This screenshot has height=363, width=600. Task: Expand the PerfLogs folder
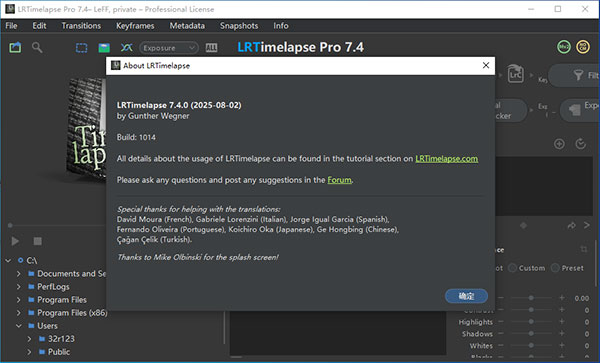click(18, 287)
